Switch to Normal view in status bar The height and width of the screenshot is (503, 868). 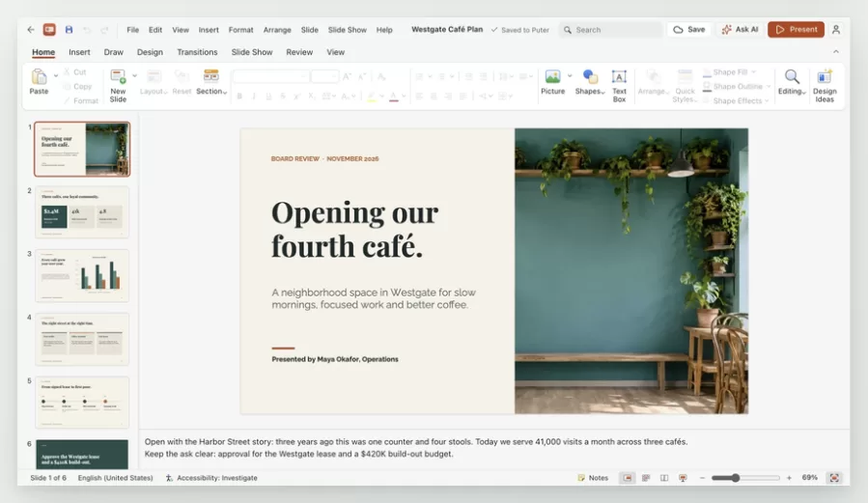point(628,478)
